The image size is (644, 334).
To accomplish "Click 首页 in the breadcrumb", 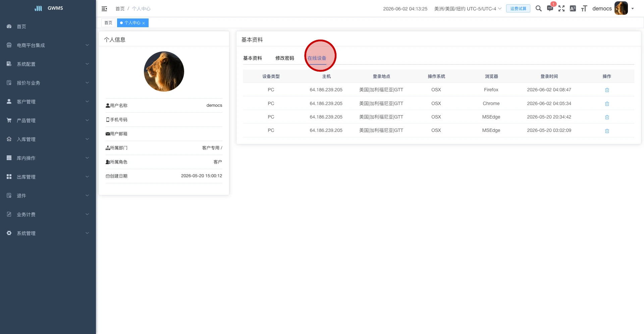I will pos(120,9).
